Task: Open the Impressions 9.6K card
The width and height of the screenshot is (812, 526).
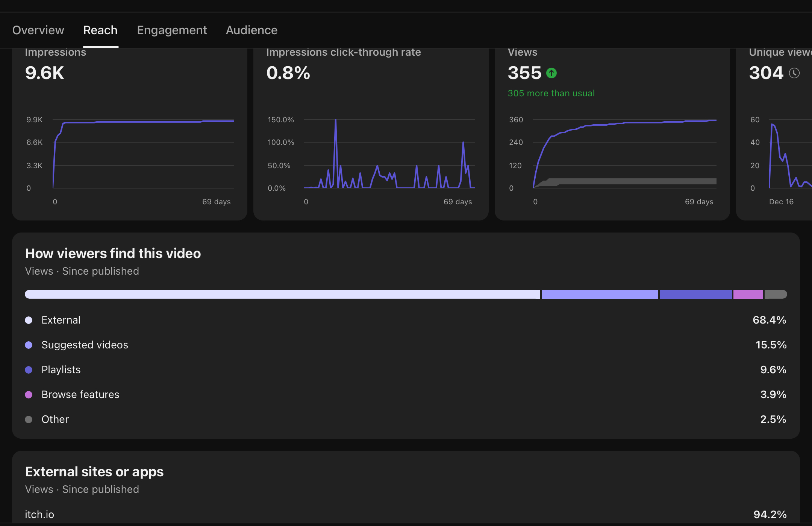Action: pos(44,73)
